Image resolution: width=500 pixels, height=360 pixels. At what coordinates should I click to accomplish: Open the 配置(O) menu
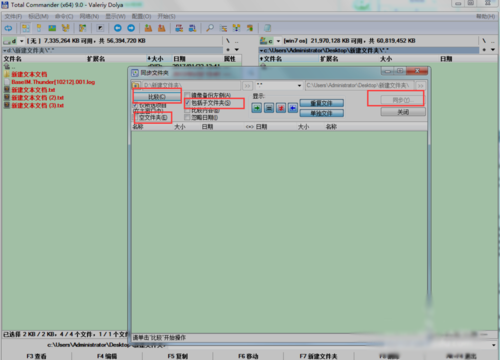(x=141, y=16)
